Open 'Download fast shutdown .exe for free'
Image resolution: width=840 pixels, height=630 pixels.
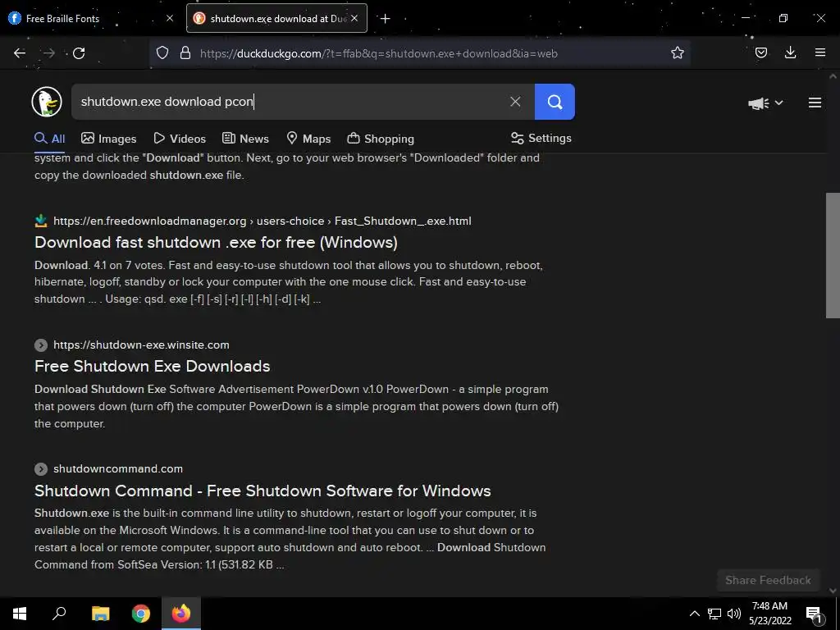click(216, 242)
